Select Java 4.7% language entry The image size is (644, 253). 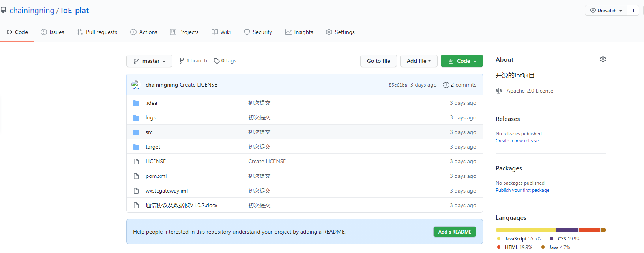[x=556, y=247]
